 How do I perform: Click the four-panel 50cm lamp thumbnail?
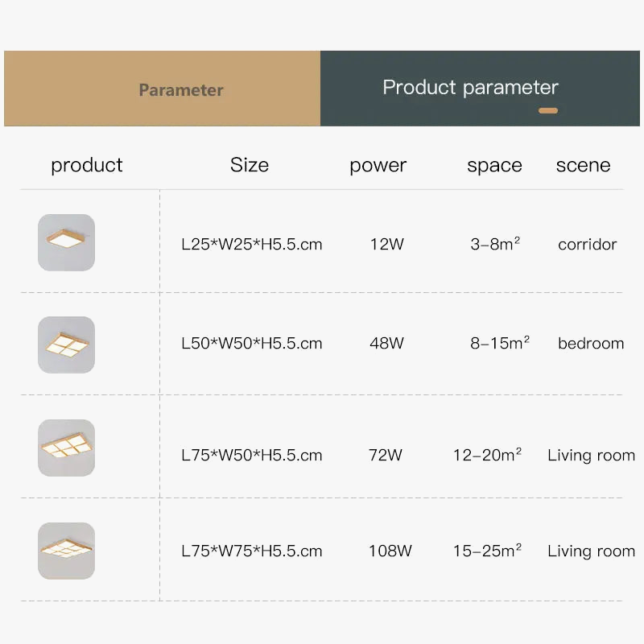pyautogui.click(x=66, y=345)
